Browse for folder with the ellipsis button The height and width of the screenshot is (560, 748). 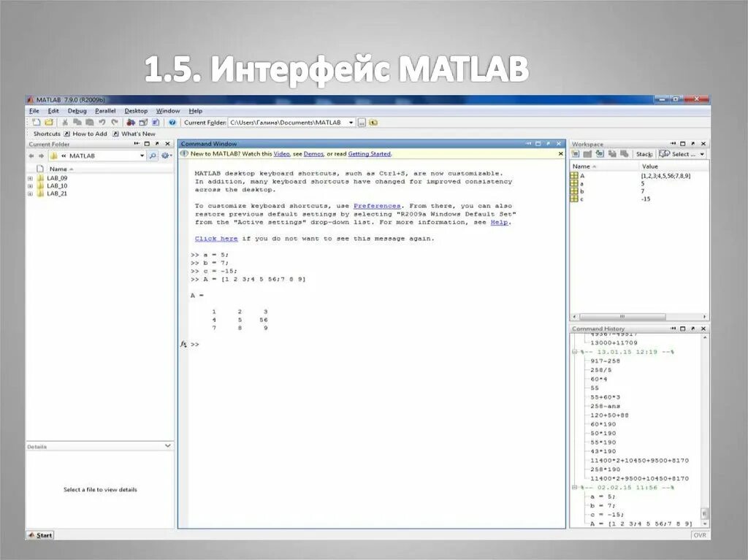(362, 123)
